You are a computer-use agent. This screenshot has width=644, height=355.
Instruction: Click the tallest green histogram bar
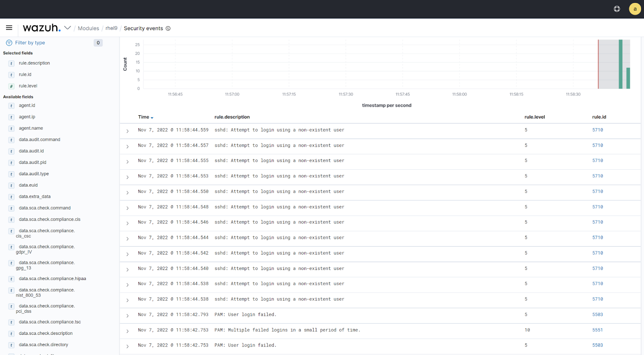(621, 64)
